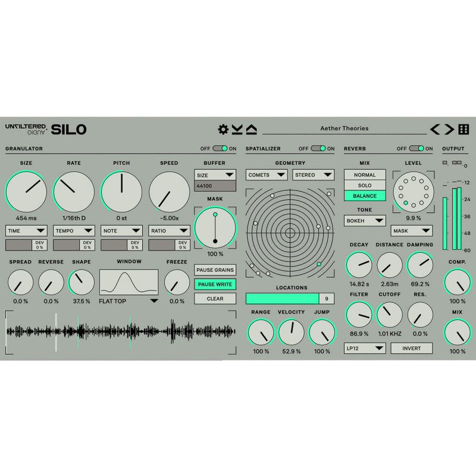Toggle PAUSE GRAINS
This screenshot has height=476, width=476.
(215, 270)
